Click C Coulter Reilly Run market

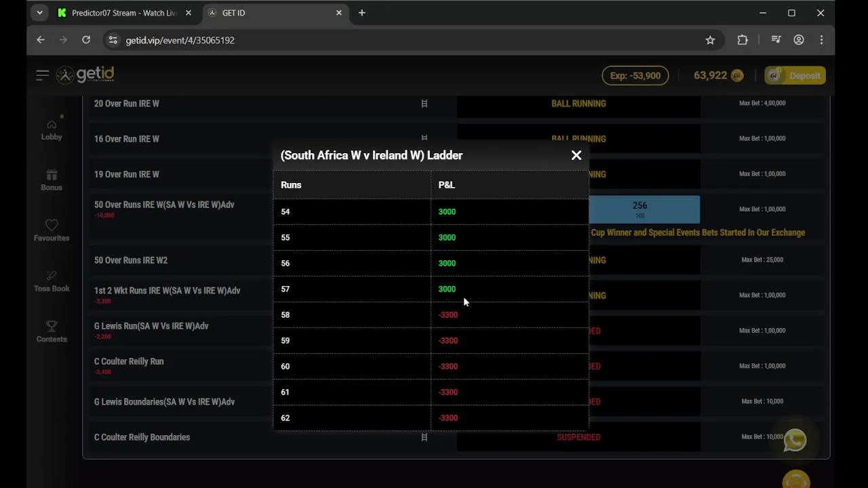click(x=129, y=361)
